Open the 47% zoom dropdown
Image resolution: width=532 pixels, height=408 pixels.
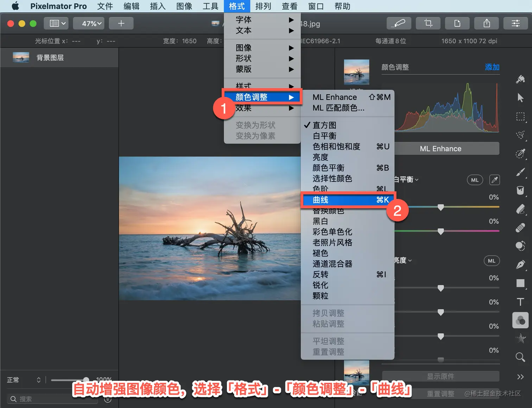click(89, 23)
